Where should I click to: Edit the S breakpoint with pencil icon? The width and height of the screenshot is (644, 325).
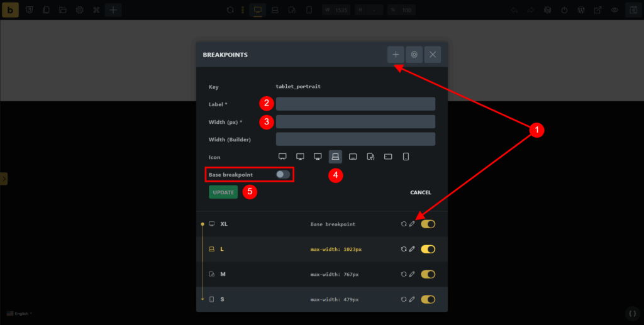pos(412,300)
